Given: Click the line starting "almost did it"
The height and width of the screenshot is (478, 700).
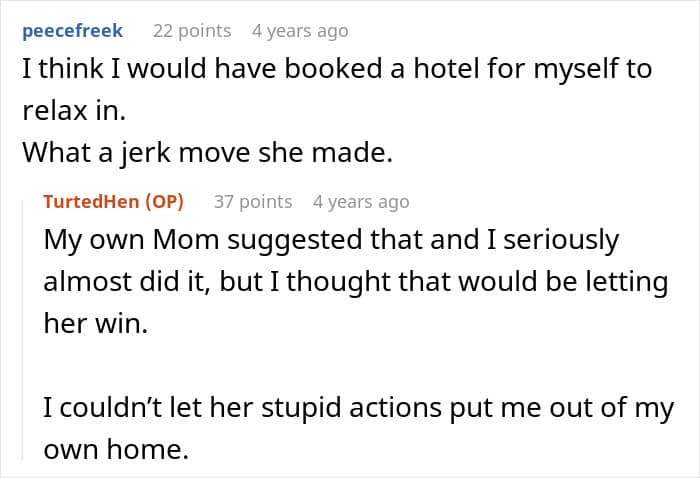Looking at the screenshot, I should click(x=355, y=282).
